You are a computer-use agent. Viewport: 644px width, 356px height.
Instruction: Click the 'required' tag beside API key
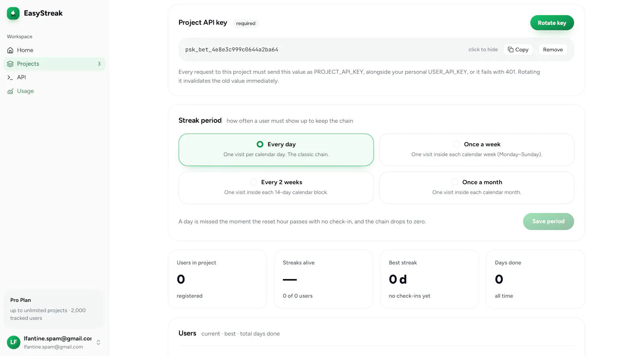tap(246, 23)
